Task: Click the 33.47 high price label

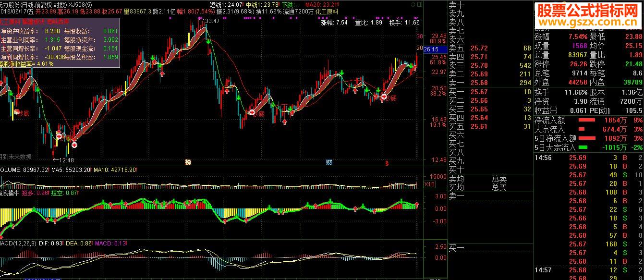Action: click(x=212, y=21)
